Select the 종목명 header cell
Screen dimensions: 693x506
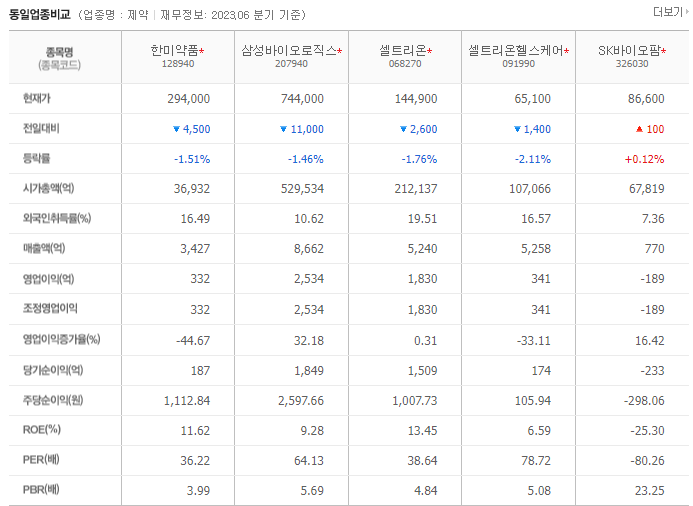click(x=65, y=57)
